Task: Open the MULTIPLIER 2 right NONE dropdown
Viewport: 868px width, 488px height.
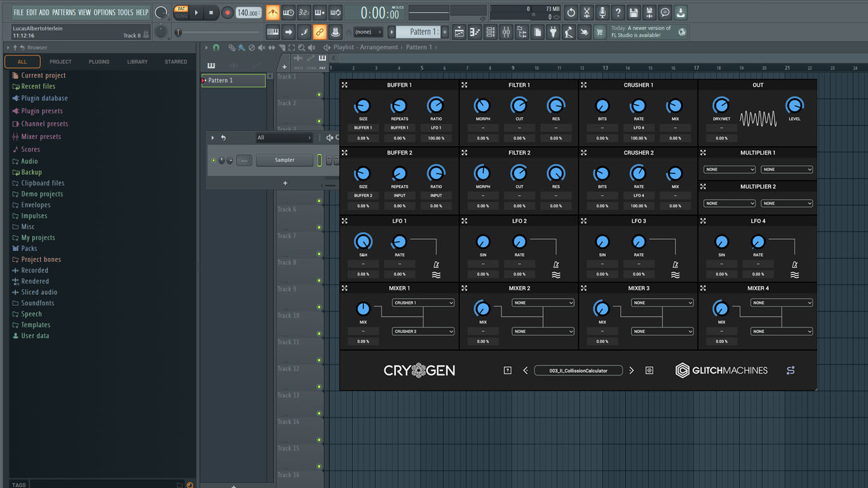Action: [787, 203]
